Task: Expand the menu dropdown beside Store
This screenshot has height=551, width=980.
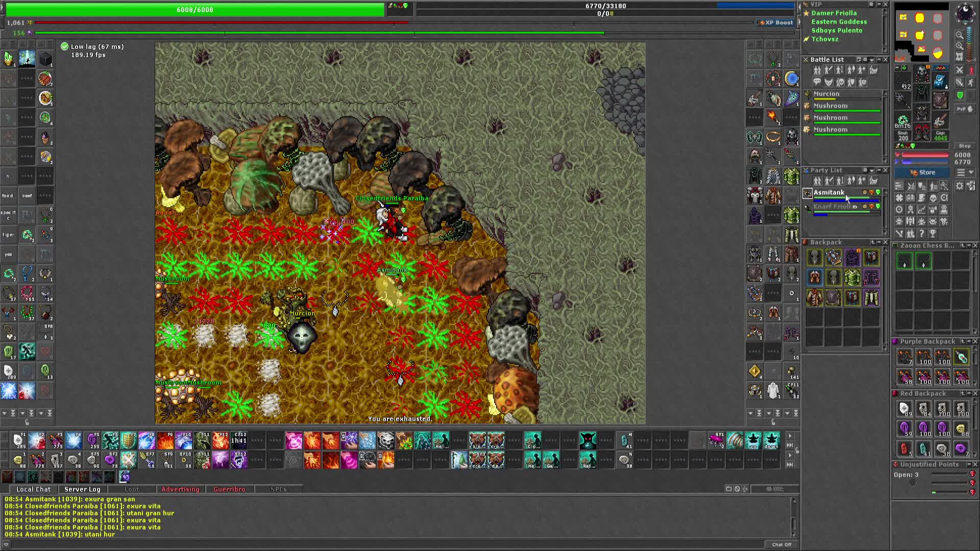Action: [971, 172]
